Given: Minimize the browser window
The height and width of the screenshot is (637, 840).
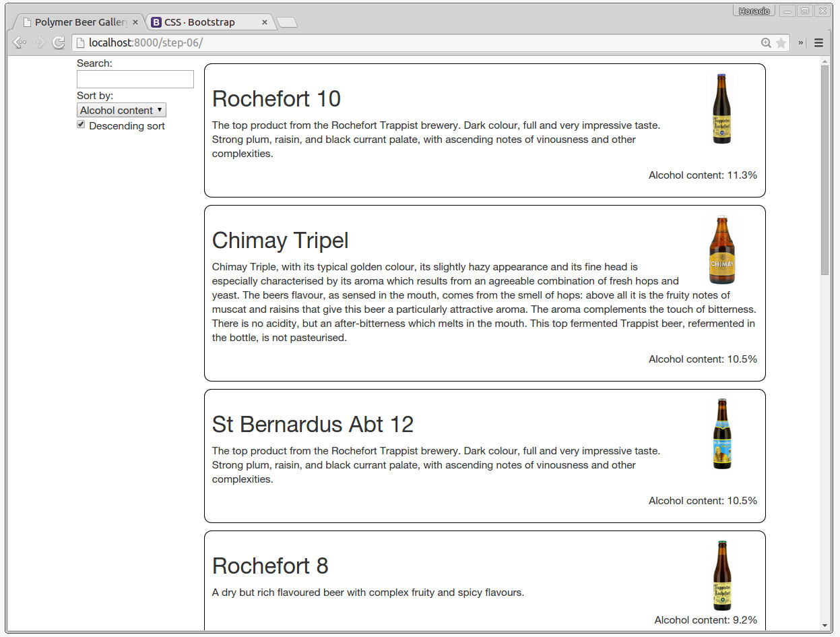Looking at the screenshot, I should 787,11.
